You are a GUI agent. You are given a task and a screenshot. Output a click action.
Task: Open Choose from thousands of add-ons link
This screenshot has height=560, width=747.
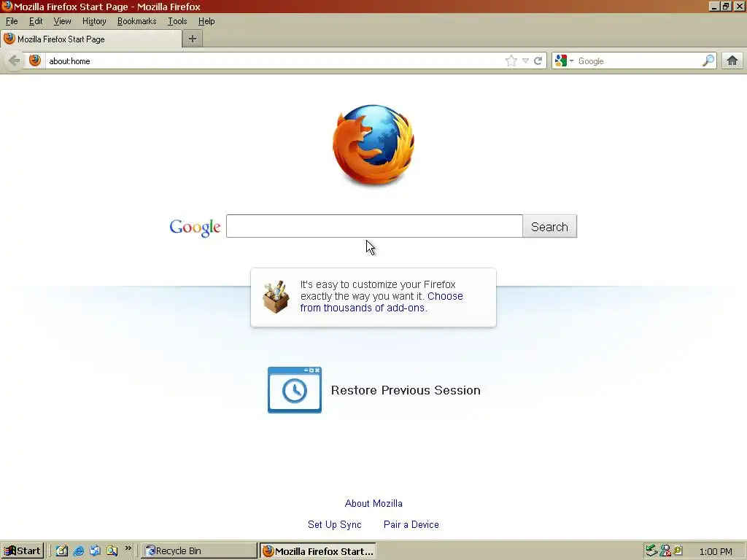382,302
